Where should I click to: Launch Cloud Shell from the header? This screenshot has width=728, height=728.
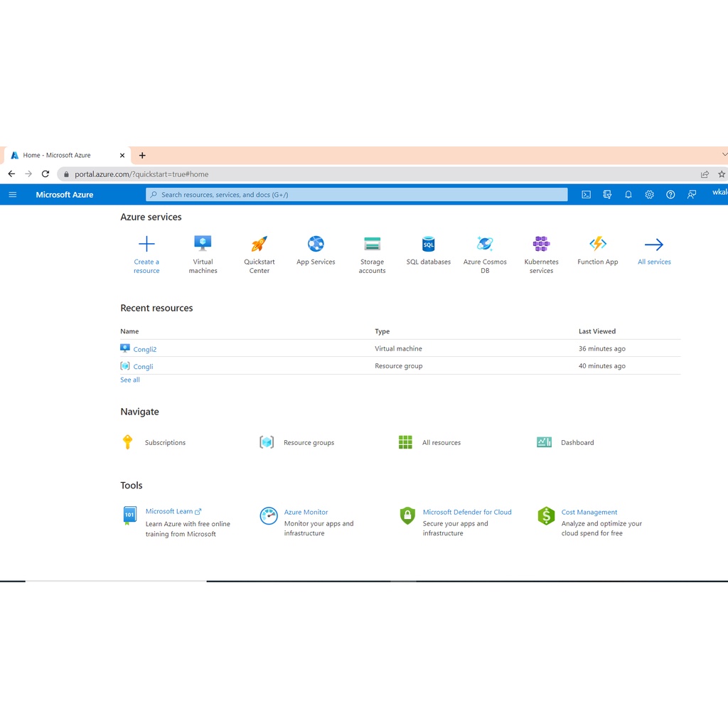[x=586, y=195]
